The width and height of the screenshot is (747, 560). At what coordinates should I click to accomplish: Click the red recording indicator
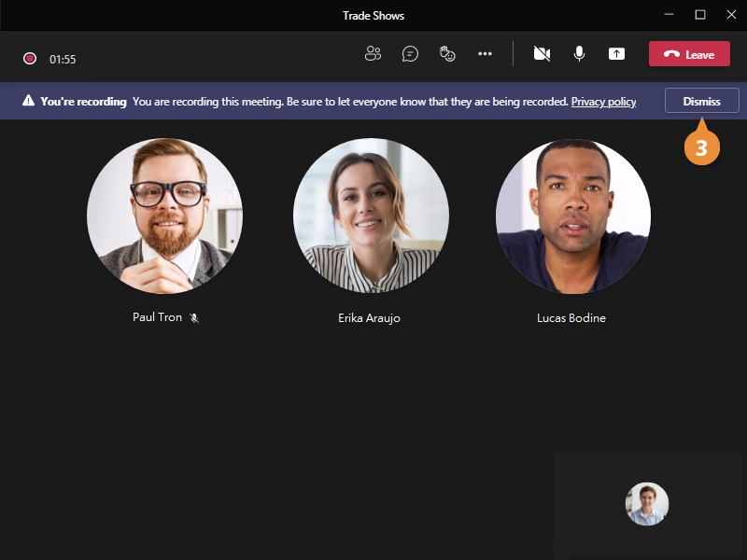[30, 59]
